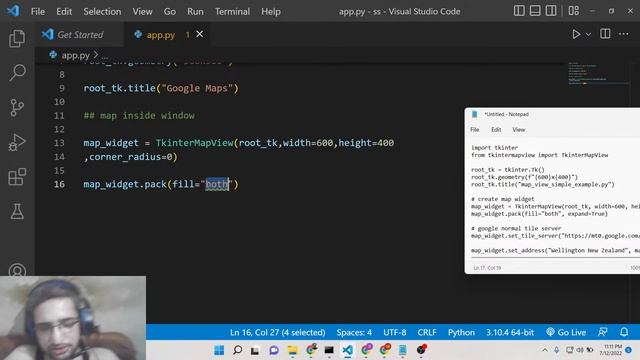The width and height of the screenshot is (640, 360).
Task: Split the editor to the right
Action: (x=605, y=34)
